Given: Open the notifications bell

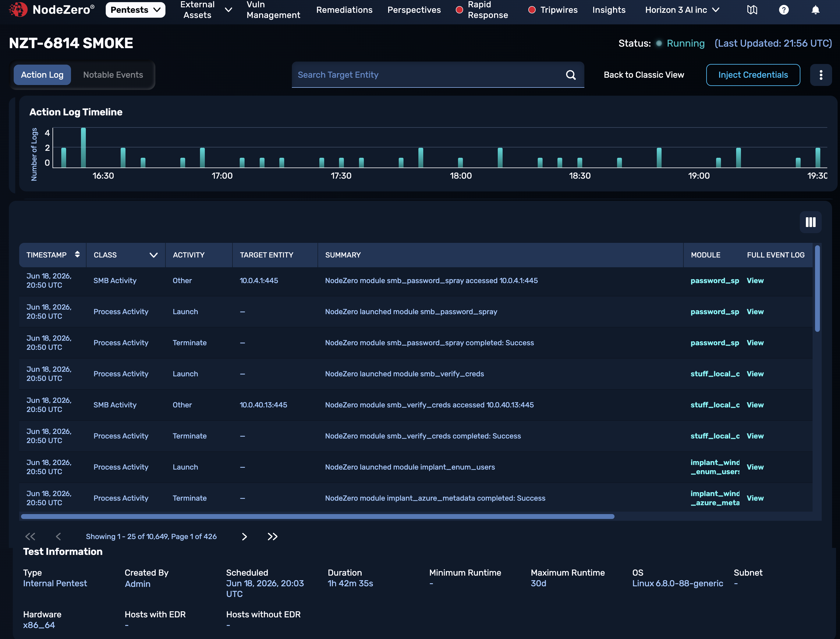Looking at the screenshot, I should pyautogui.click(x=815, y=10).
